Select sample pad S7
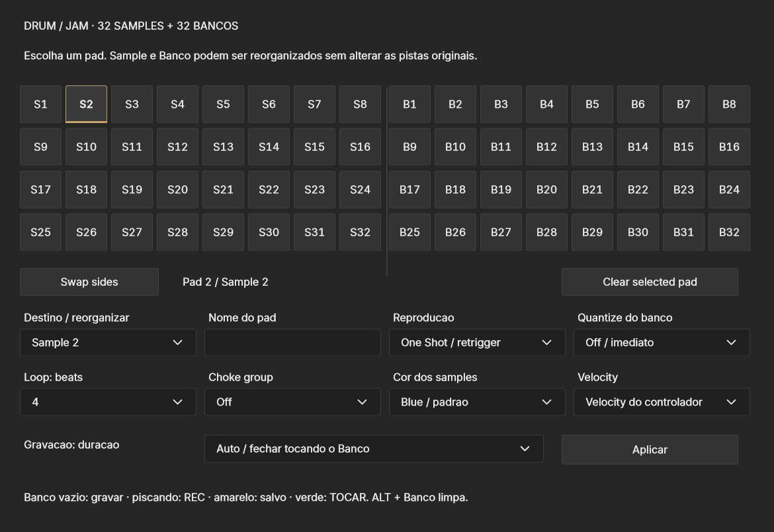The width and height of the screenshot is (774, 532). coord(314,105)
